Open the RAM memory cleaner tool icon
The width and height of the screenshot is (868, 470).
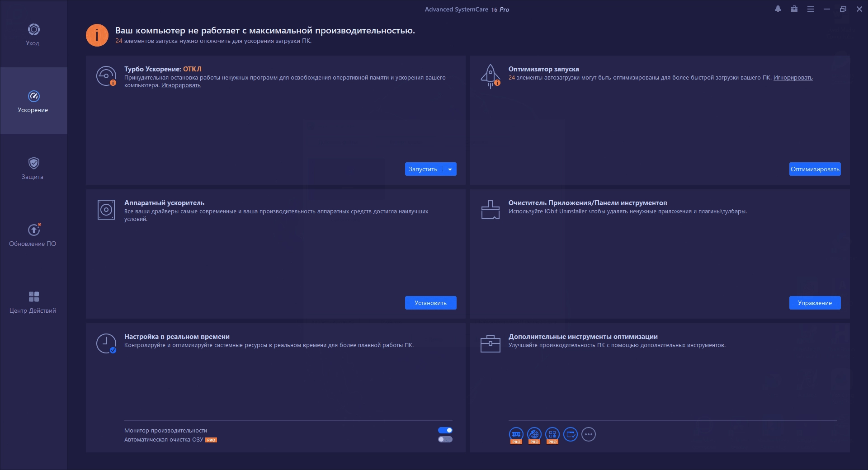point(516,434)
